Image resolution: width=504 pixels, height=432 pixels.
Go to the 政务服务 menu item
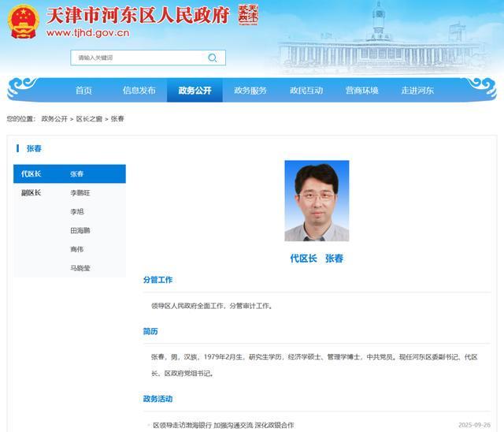(x=250, y=91)
